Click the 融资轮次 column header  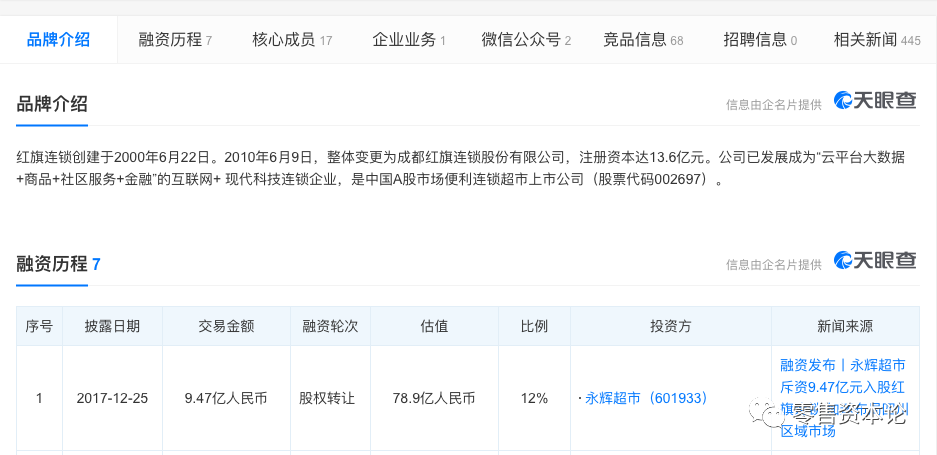click(x=329, y=326)
